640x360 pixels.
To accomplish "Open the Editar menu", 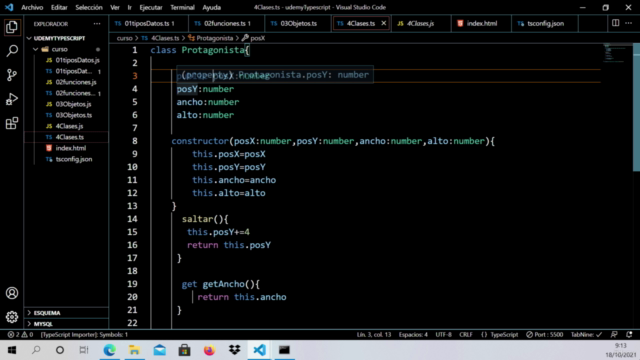I will pyautogui.click(x=59, y=7).
